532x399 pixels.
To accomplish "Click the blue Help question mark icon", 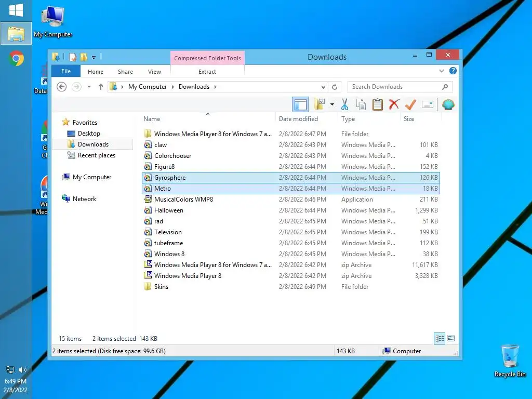I will tap(453, 71).
